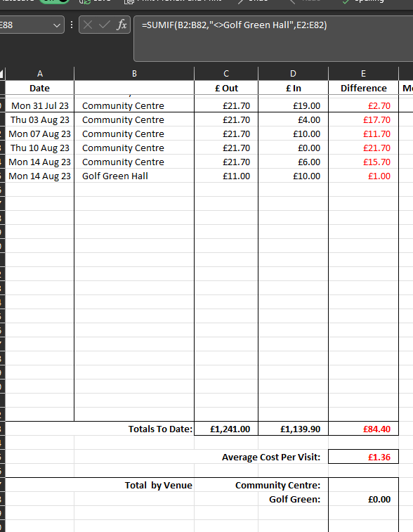Image resolution: width=413 pixels, height=532 pixels.
Task: Click the £ Out heading cell
Action: pyautogui.click(x=226, y=89)
